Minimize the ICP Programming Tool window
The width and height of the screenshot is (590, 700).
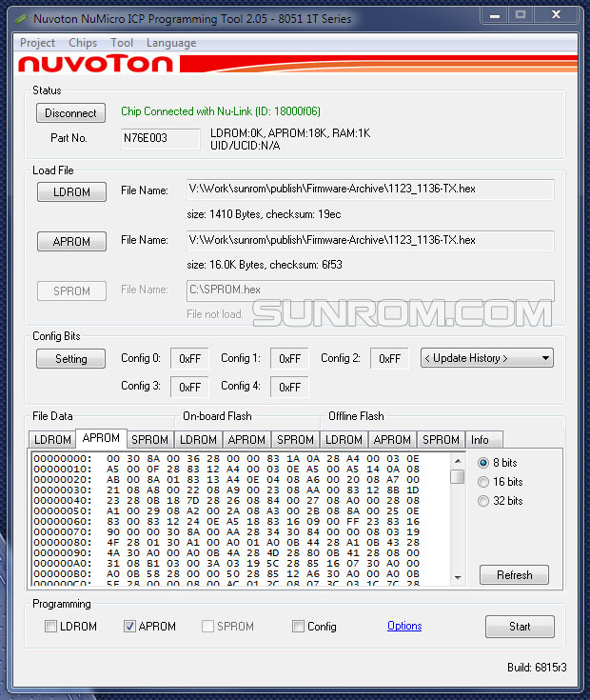[x=495, y=15]
